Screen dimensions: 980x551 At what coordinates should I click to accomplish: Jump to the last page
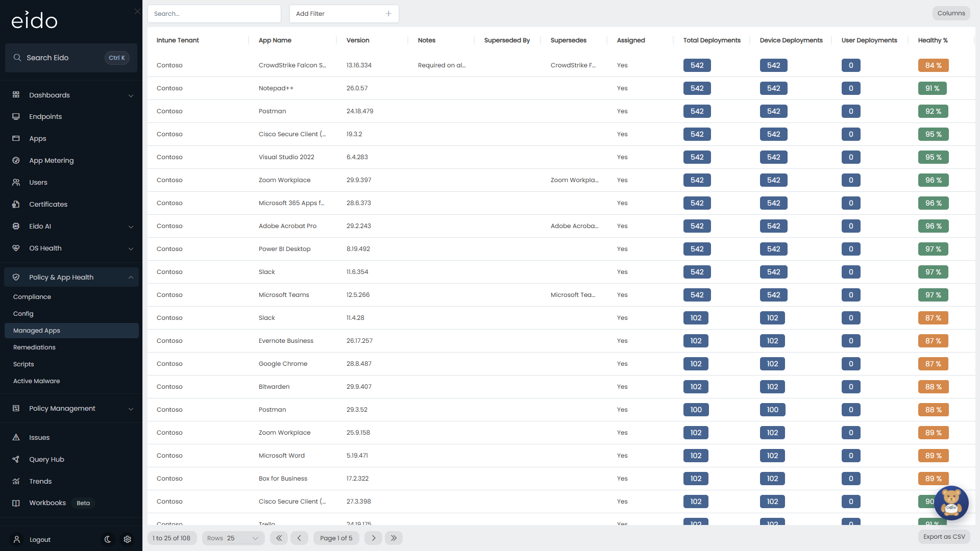tap(394, 538)
